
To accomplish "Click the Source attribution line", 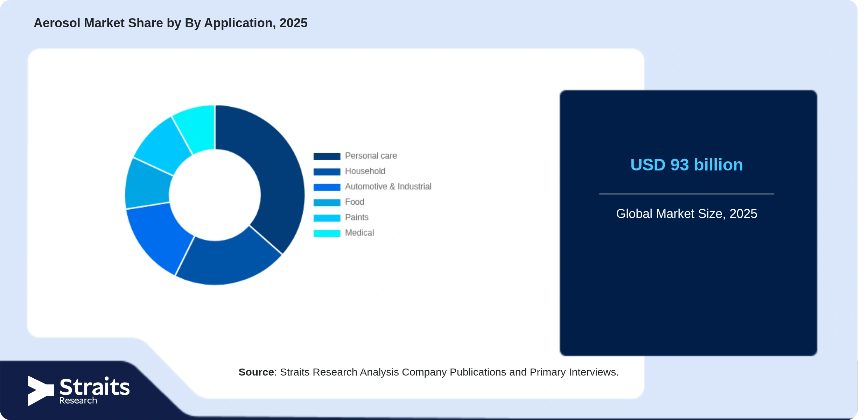I will [428, 372].
